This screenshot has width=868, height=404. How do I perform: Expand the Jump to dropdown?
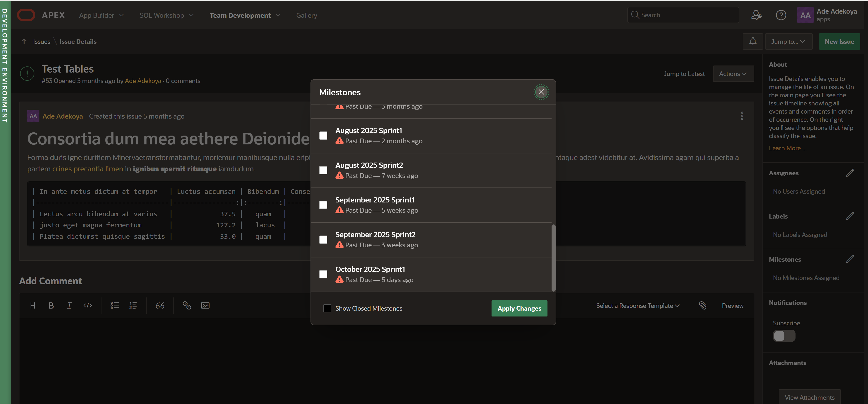(x=788, y=41)
